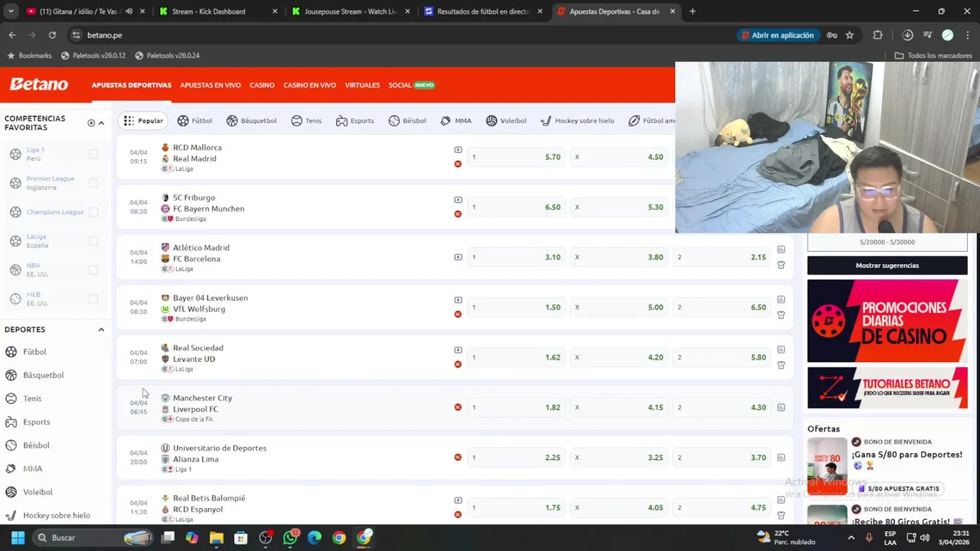
Task: Collapse the Deportes sidebar section
Action: [101, 330]
